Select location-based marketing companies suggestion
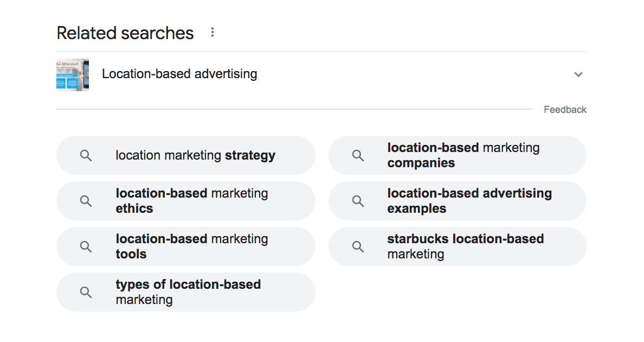The width and height of the screenshot is (644, 342). coord(458,155)
